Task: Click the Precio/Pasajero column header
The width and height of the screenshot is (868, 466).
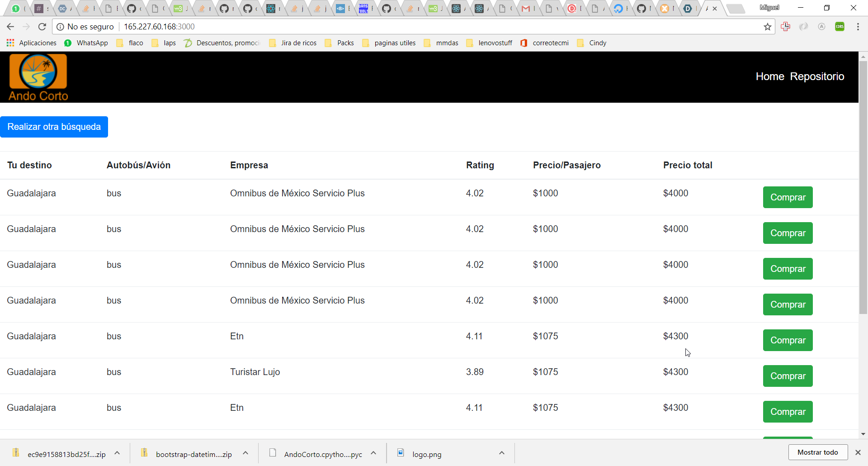Action: 567,165
